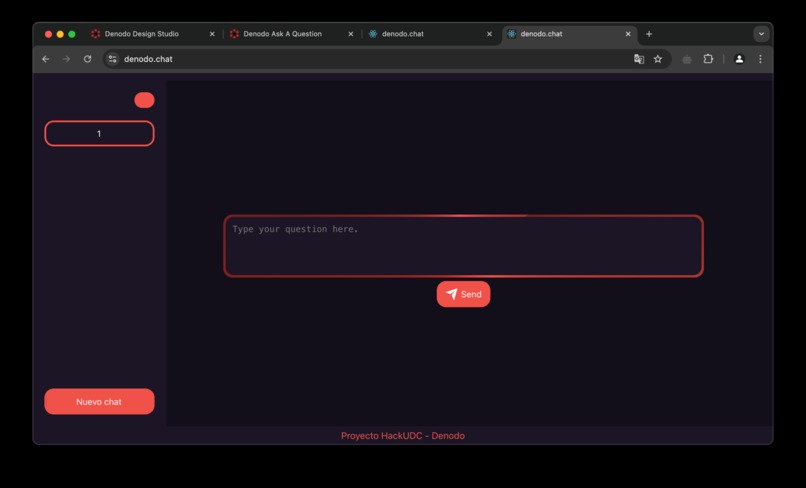Click the green fullscreen window button
The width and height of the screenshot is (806, 488).
pos(72,34)
